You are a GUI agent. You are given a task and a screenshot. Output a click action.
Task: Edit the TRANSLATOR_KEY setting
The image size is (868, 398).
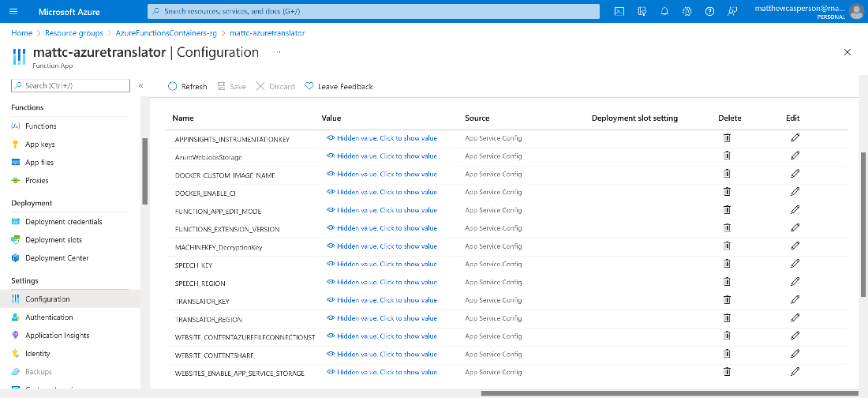795,299
